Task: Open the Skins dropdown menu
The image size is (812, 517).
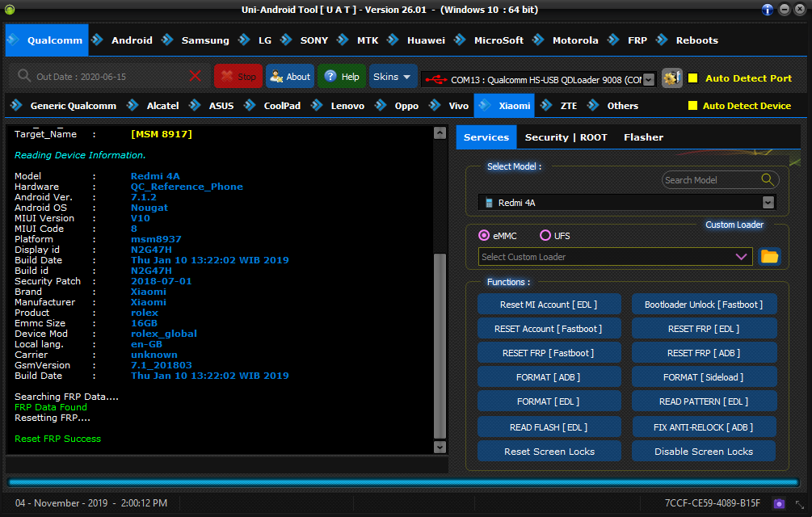Action: [393, 77]
